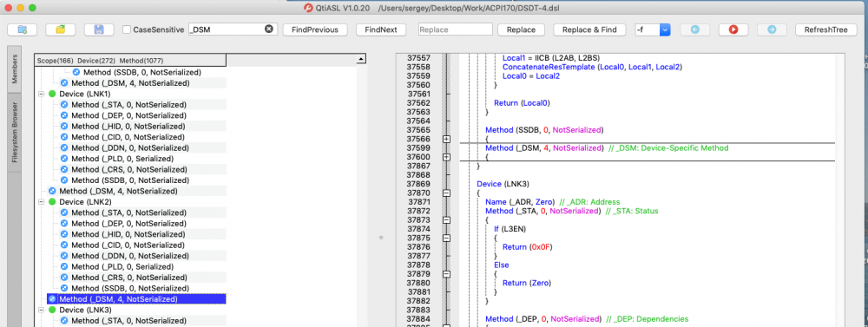Click the ConcatenateResTemplate code line
Screen dimensions: 868x327
click(592, 67)
